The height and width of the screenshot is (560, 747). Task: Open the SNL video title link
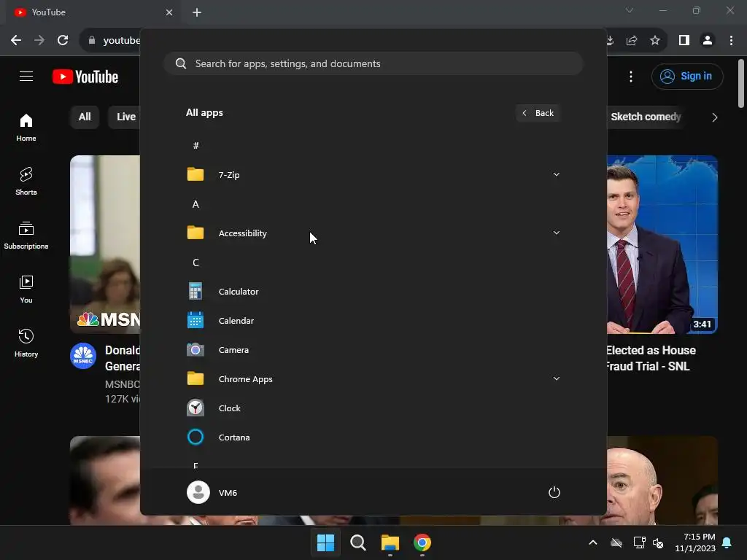point(651,358)
